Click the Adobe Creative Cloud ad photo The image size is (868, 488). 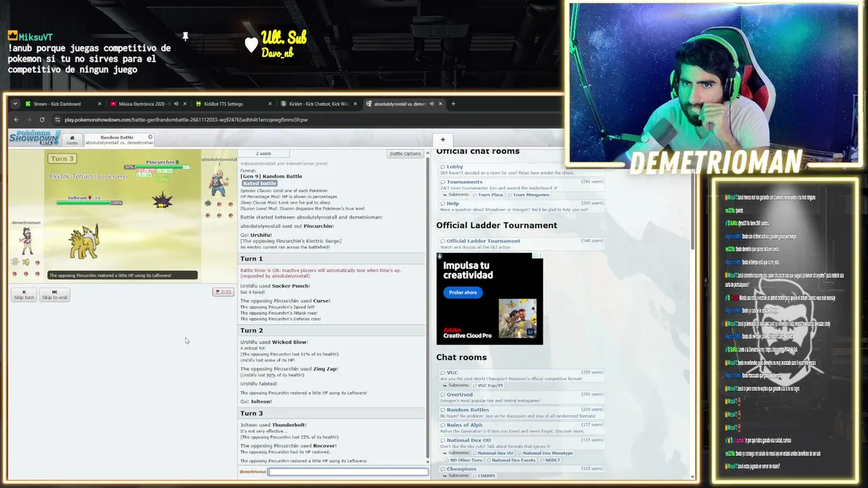point(517,319)
